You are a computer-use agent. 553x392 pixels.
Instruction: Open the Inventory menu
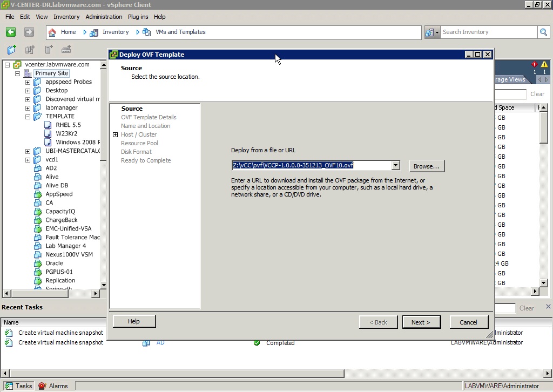pyautogui.click(x=66, y=17)
